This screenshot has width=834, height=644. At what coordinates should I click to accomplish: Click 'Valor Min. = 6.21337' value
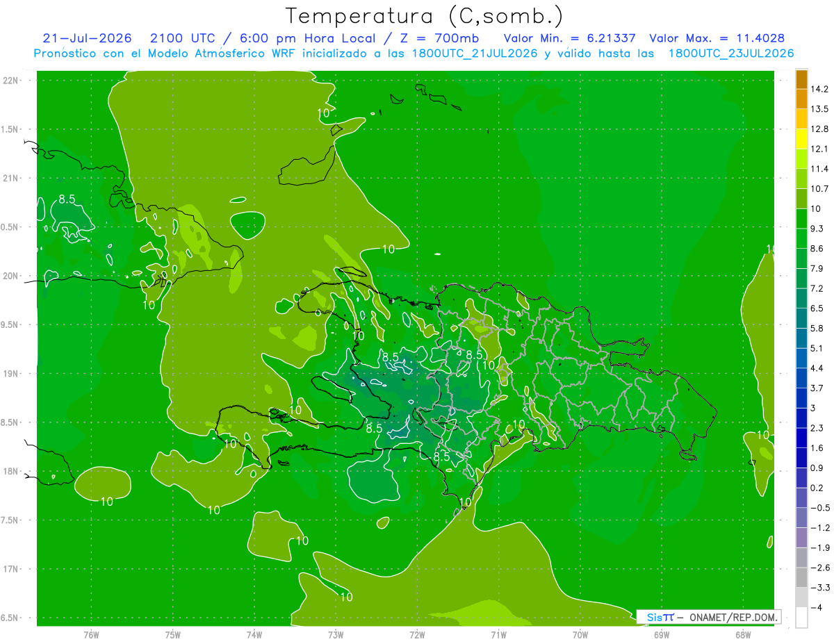point(569,38)
